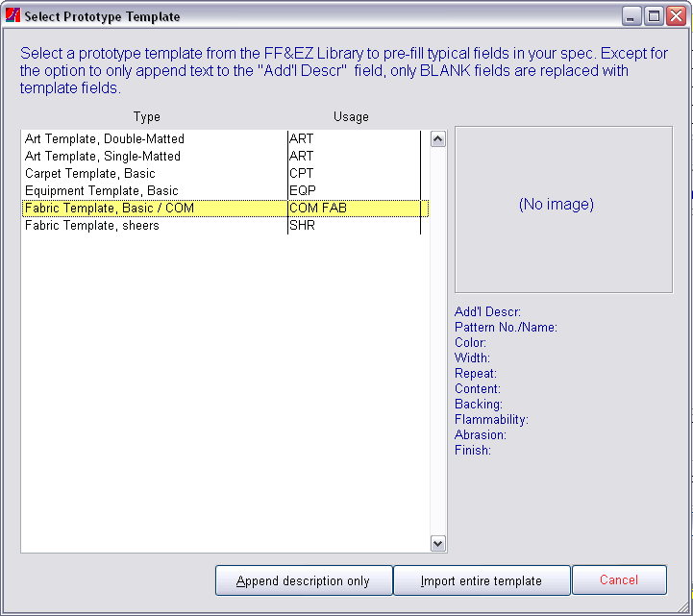Click the CPT usage cell

[x=354, y=173]
